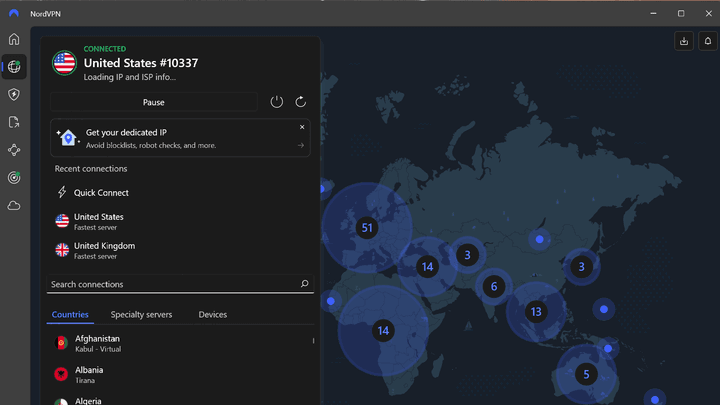Click the United States flag in recent connections
The height and width of the screenshot is (405, 720).
point(62,221)
